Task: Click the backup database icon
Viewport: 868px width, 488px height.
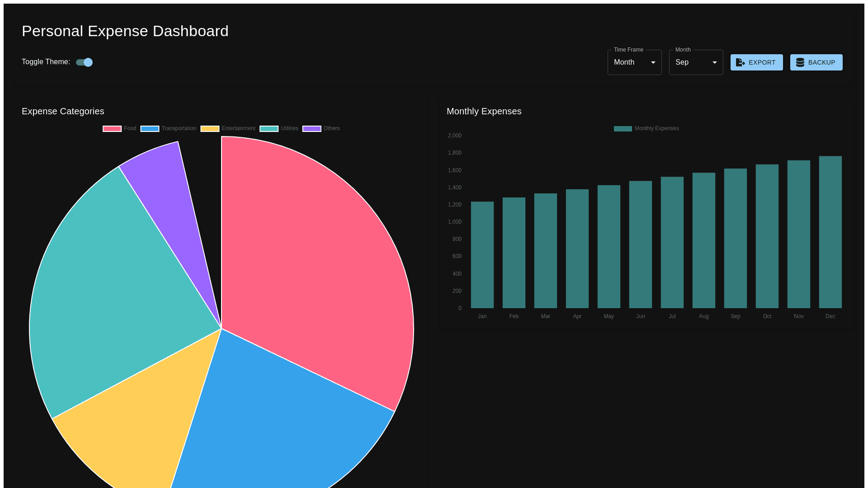Action: pos(800,62)
